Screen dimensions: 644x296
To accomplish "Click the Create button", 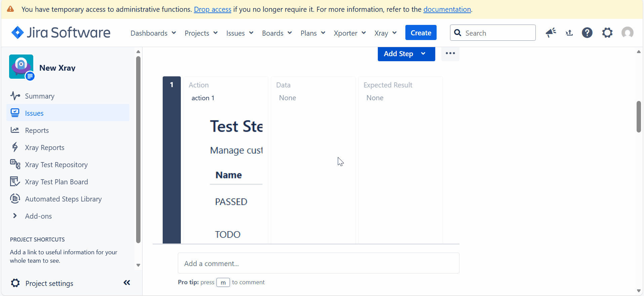I will tap(421, 33).
